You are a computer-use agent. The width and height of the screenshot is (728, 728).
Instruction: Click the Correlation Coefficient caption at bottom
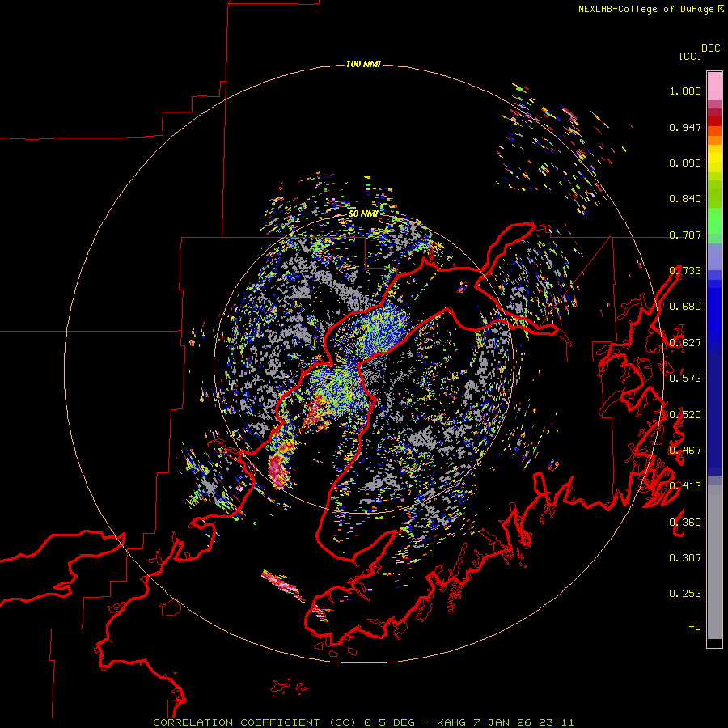pos(363,722)
